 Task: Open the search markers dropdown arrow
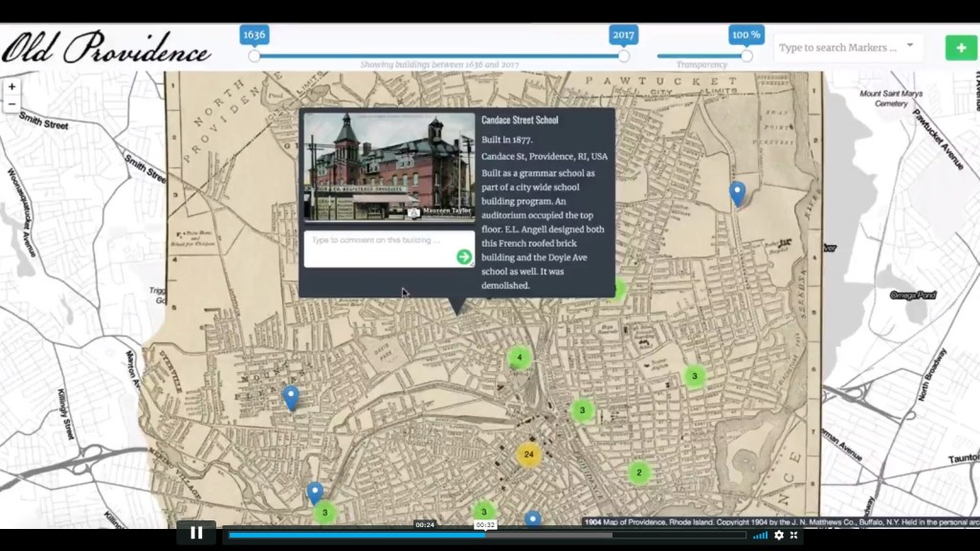pyautogui.click(x=909, y=45)
